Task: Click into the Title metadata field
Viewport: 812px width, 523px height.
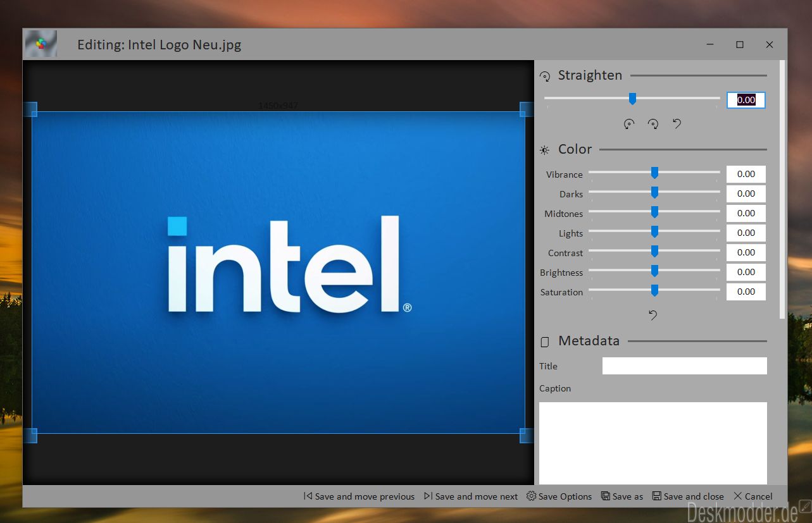Action: point(685,366)
